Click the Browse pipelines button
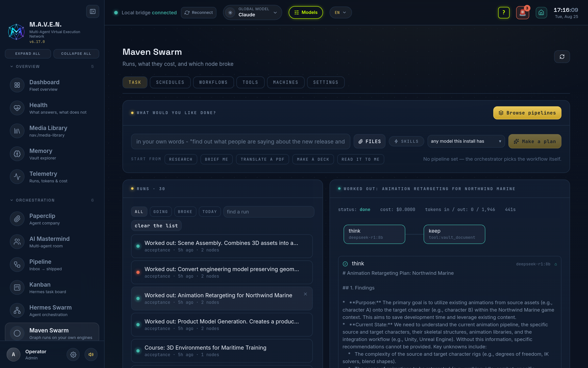Screen dimensions: 588x368 coord(527,113)
